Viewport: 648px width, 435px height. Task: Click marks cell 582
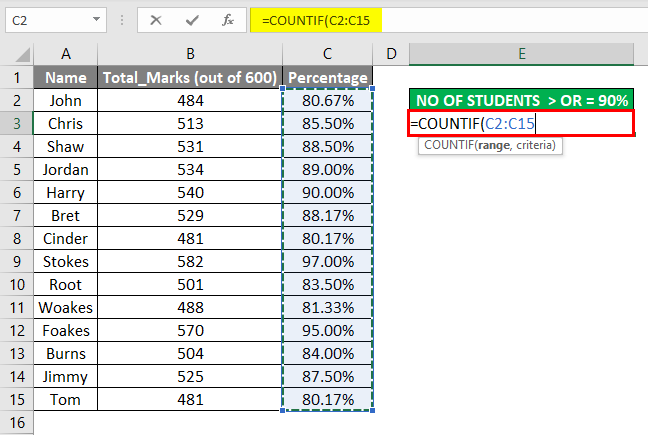(x=190, y=261)
